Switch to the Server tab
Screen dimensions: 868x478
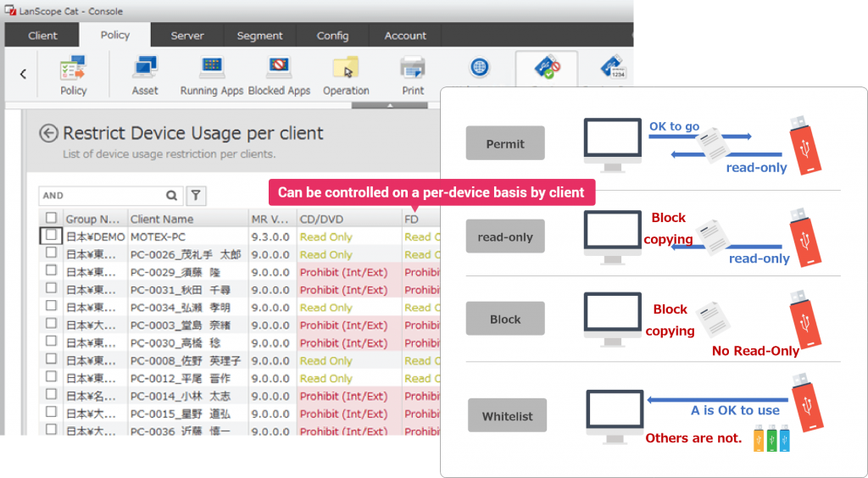pyautogui.click(x=187, y=36)
